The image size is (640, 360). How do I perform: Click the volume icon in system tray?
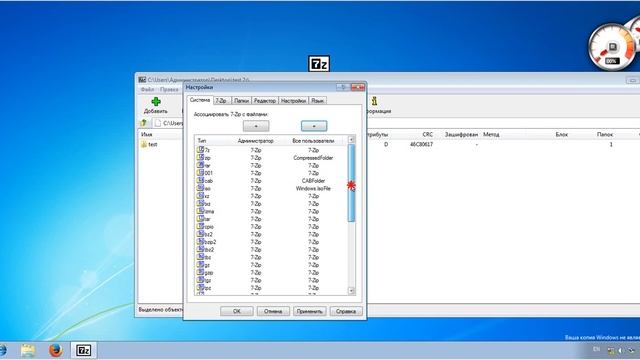[x=620, y=351]
